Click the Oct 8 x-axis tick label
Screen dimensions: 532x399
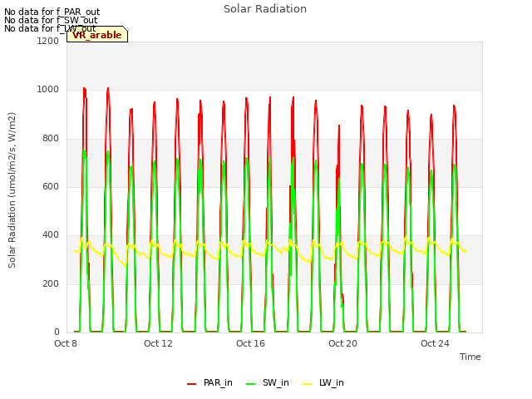coord(66,343)
